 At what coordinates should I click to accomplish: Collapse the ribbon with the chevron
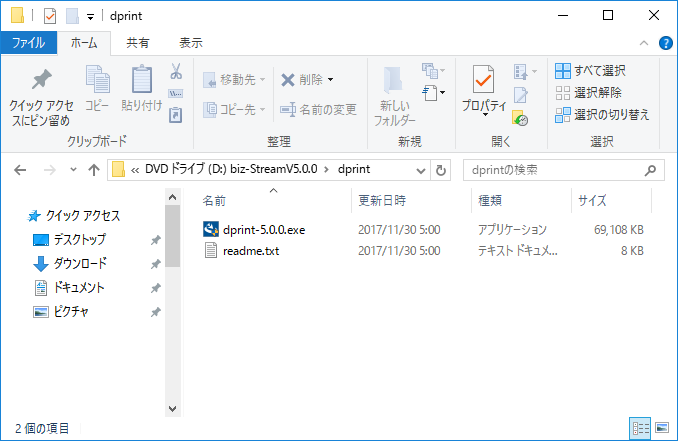[643, 43]
